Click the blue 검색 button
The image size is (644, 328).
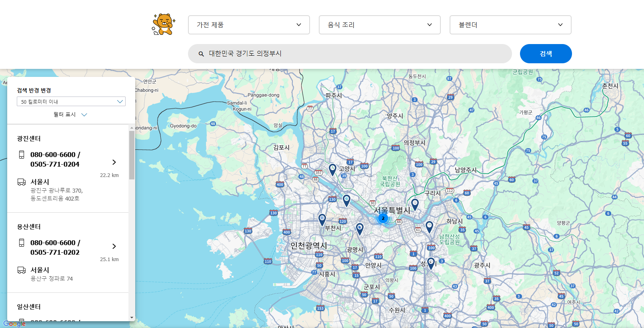pyautogui.click(x=546, y=54)
